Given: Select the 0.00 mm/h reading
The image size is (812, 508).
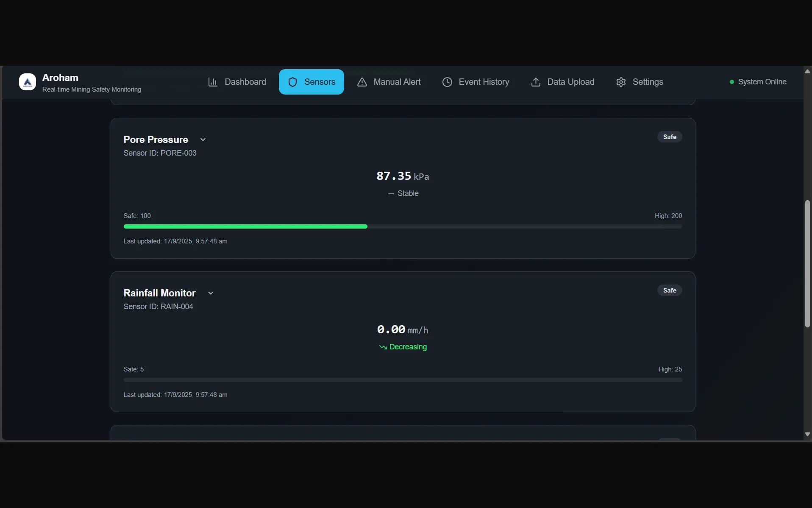Looking at the screenshot, I should click(403, 329).
